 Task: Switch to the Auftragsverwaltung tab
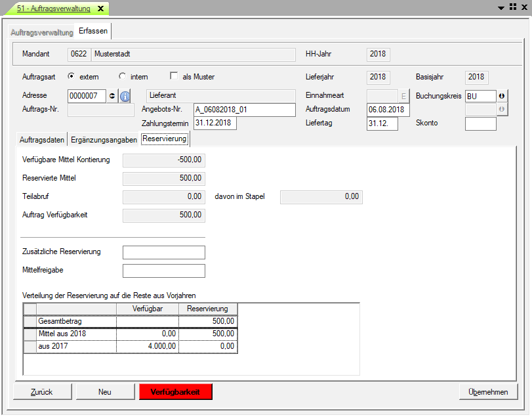pyautogui.click(x=42, y=32)
